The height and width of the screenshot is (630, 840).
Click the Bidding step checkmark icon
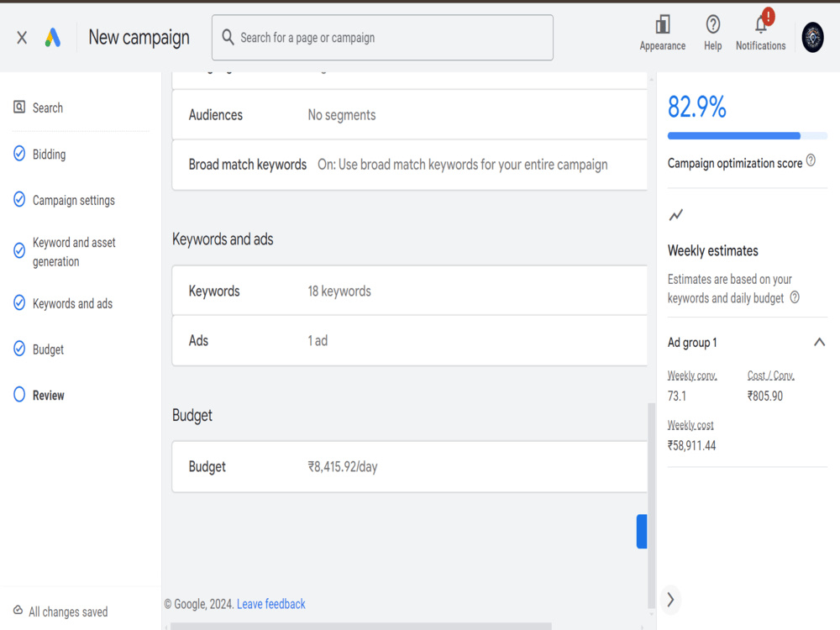19,154
